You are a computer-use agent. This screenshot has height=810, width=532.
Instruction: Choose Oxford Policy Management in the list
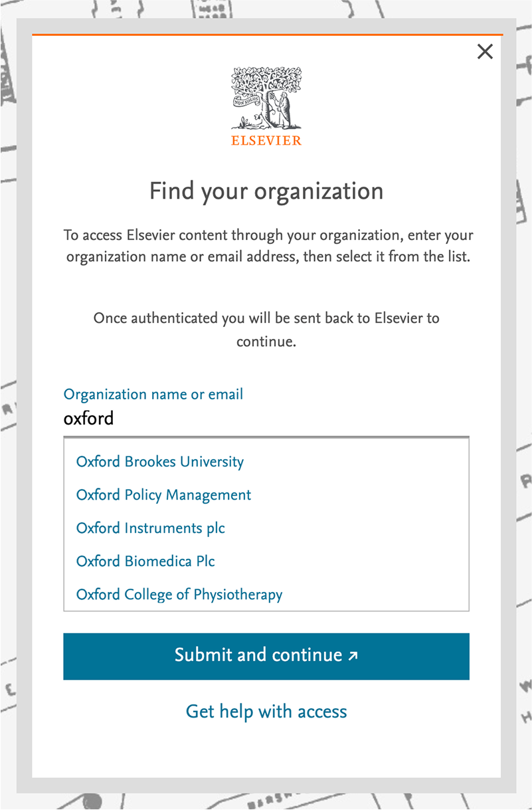pyautogui.click(x=163, y=494)
